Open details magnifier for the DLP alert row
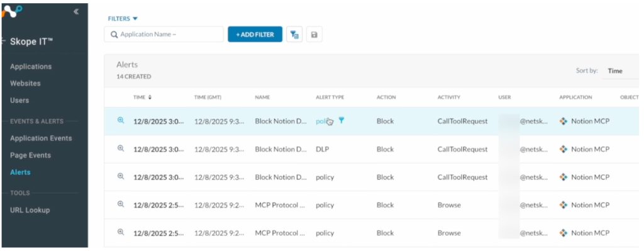Viewport: 644px width, 251px height. click(121, 148)
